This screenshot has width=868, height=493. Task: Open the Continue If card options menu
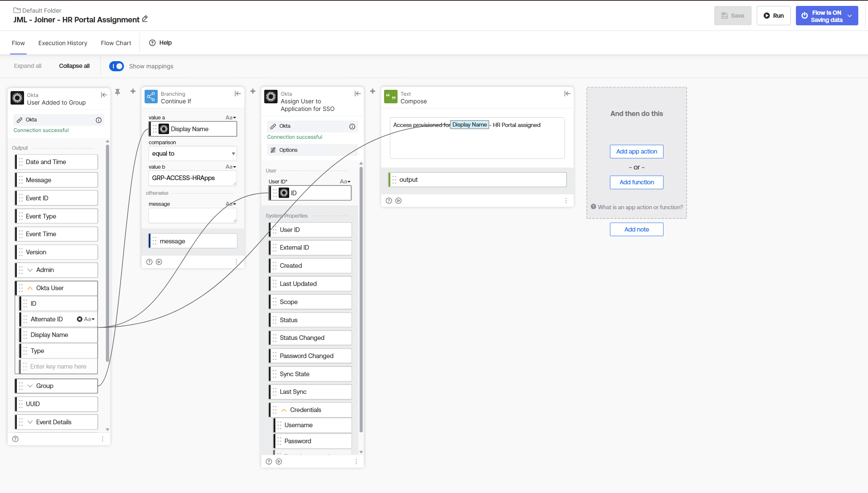(x=236, y=262)
